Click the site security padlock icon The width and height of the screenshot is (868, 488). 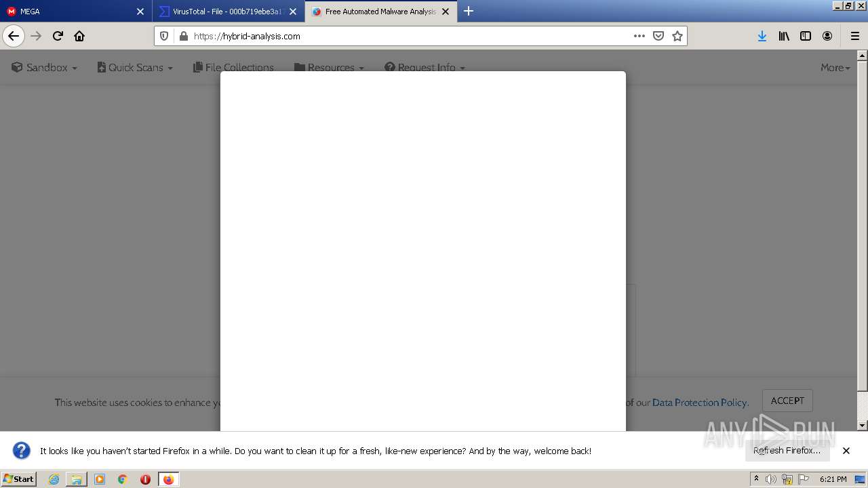point(182,36)
